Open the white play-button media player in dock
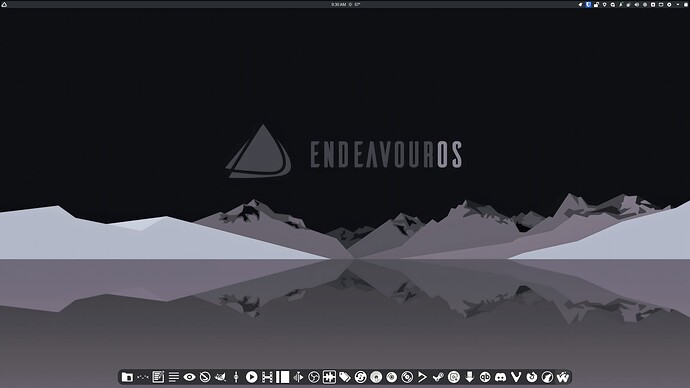Viewport: 690px width, 388px height. click(x=252, y=377)
